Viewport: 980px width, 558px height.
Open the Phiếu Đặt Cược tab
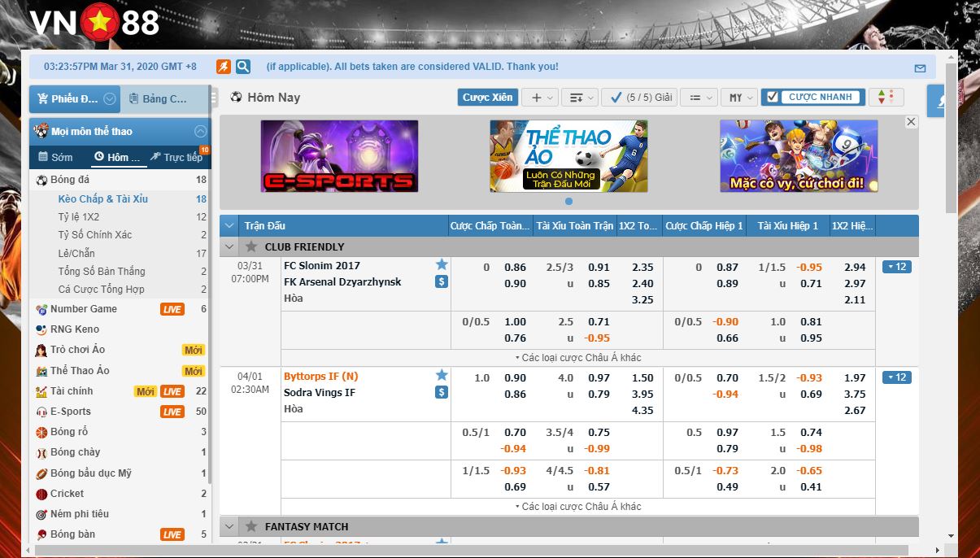pos(74,99)
